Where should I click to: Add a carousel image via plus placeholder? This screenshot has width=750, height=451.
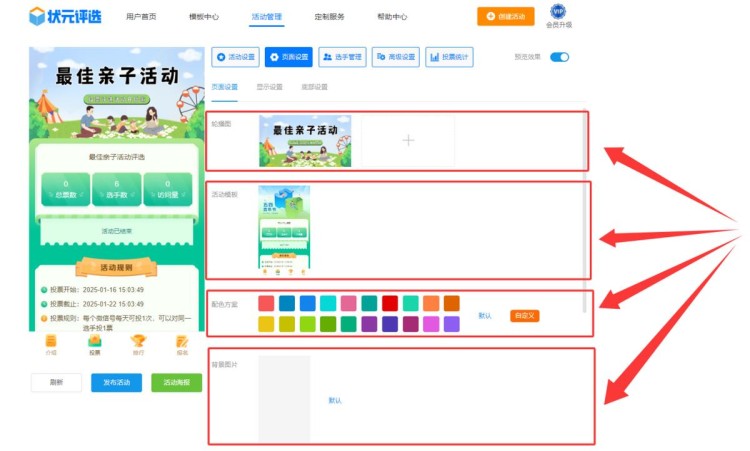[x=408, y=140]
